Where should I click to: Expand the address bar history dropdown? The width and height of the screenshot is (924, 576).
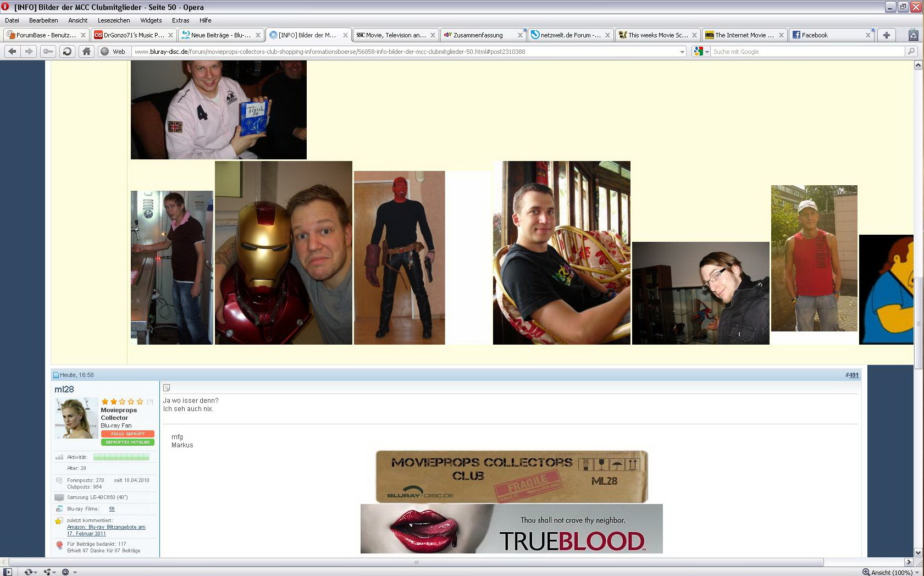click(682, 52)
